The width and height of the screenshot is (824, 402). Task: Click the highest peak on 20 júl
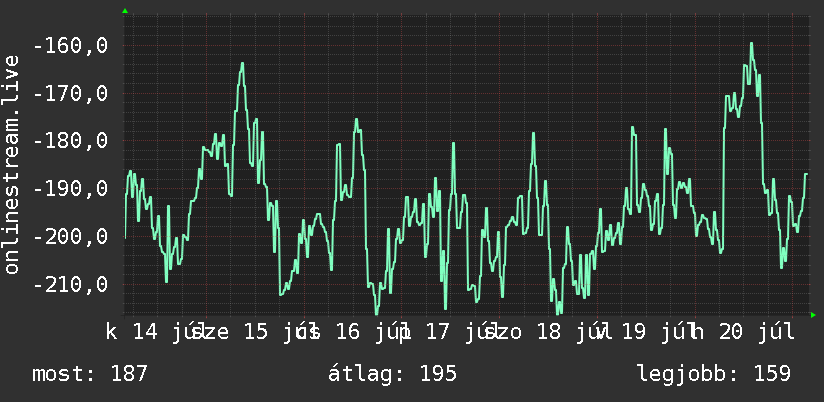click(x=751, y=44)
